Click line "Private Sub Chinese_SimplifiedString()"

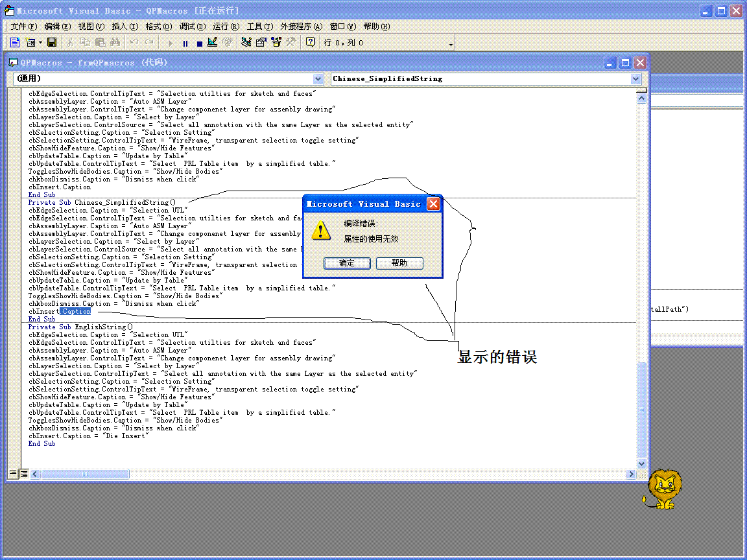(x=102, y=202)
